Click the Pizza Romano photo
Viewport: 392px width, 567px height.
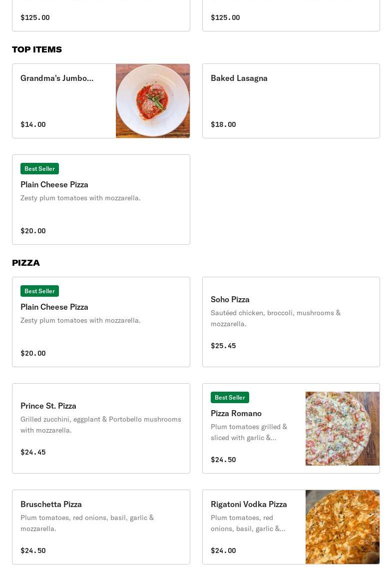tap(342, 429)
